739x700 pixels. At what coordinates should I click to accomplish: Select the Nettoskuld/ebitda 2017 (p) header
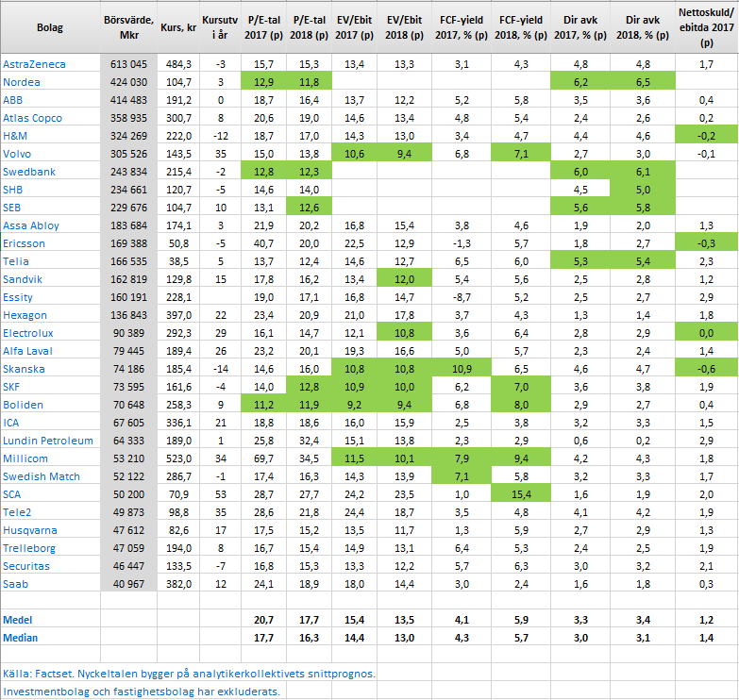pos(707,27)
